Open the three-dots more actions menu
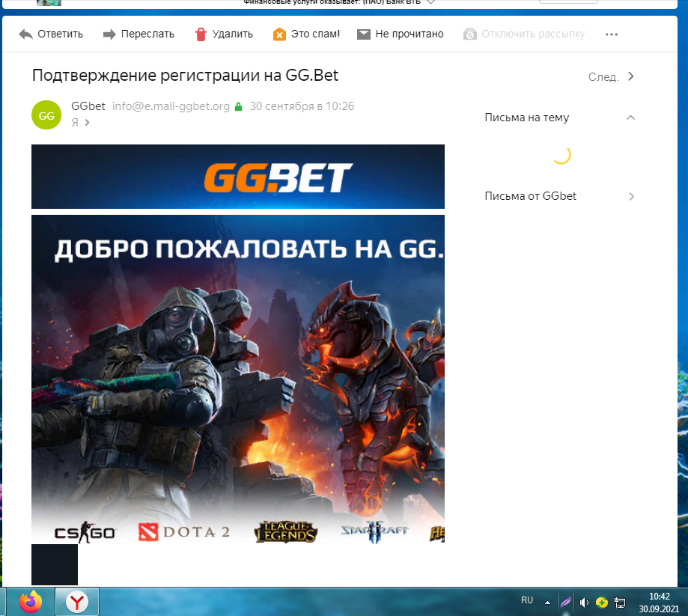The image size is (688, 616). coord(611,34)
